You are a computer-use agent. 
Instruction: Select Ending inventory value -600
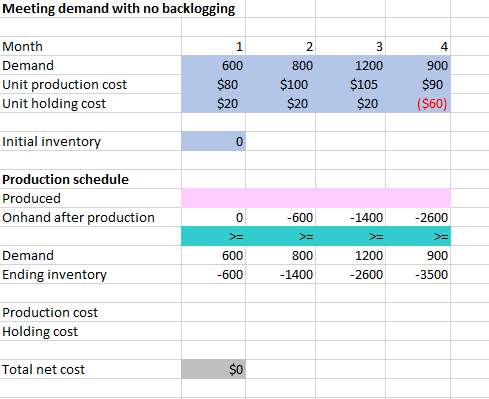pos(214,274)
